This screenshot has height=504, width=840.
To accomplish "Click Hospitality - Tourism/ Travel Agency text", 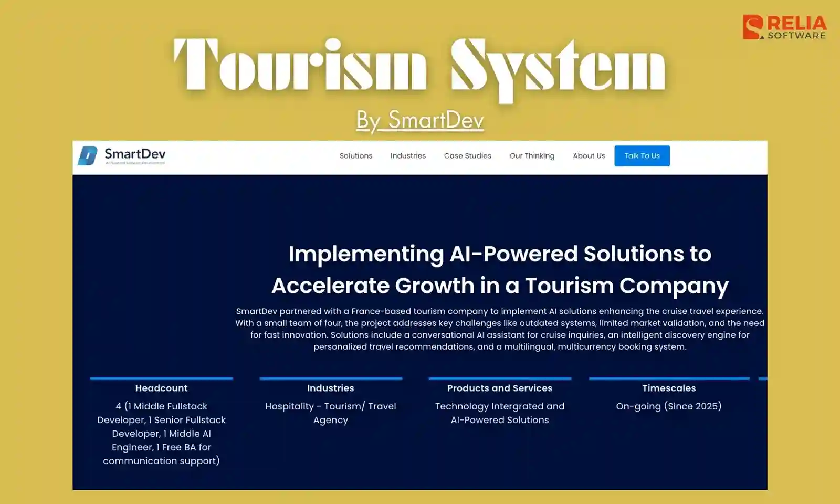I will click(x=331, y=413).
